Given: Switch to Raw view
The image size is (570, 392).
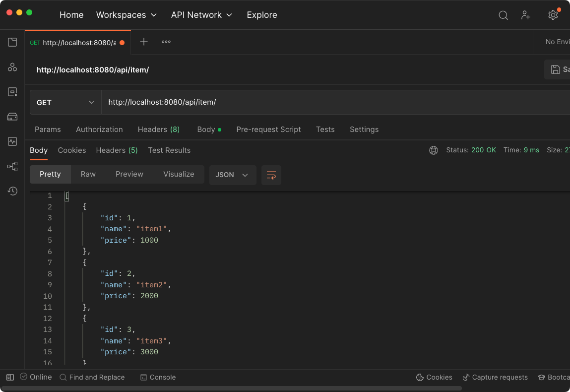Looking at the screenshot, I should (88, 174).
